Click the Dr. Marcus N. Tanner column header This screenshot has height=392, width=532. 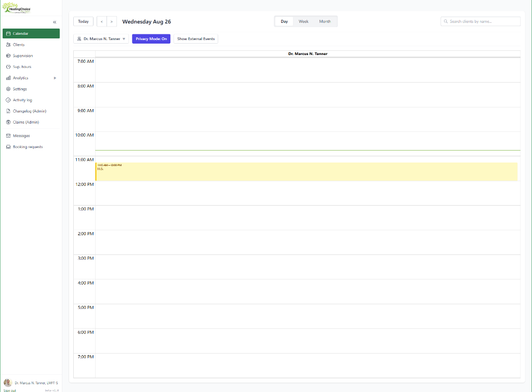click(x=308, y=53)
